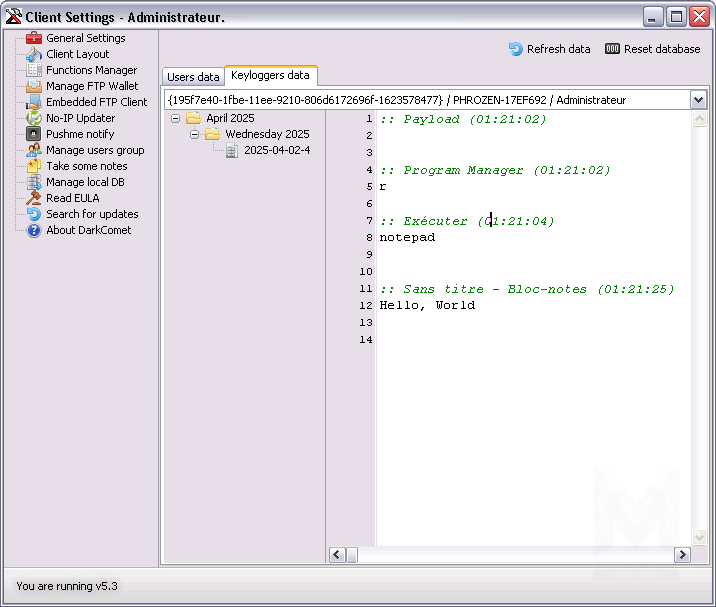This screenshot has height=607, width=716.
Task: Select the Keyloggers data tab
Action: 270,75
